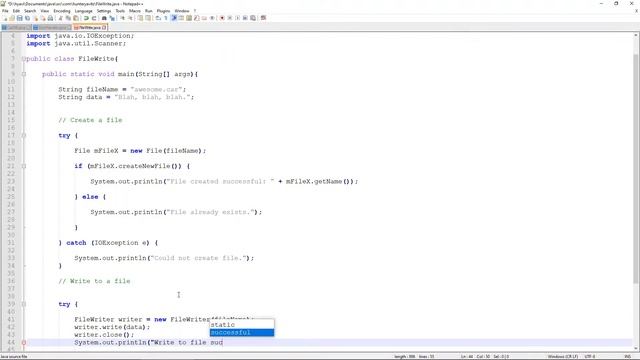640x360 pixels.
Task: Save the current file with toolbar icon
Action: (x=20, y=18)
